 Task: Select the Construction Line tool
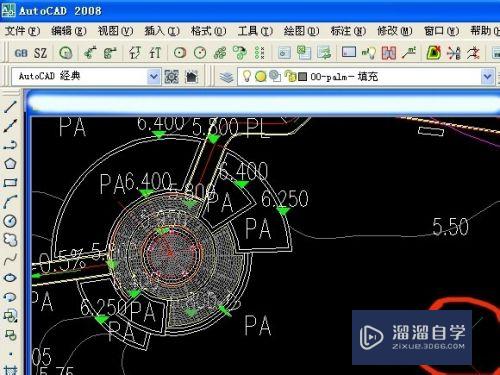click(x=10, y=126)
